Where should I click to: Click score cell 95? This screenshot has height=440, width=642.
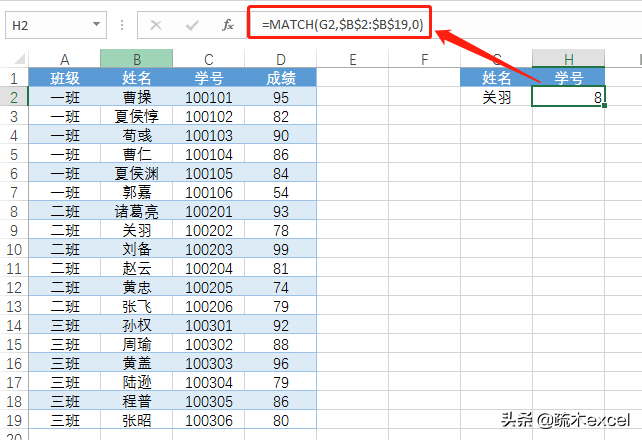[280, 97]
